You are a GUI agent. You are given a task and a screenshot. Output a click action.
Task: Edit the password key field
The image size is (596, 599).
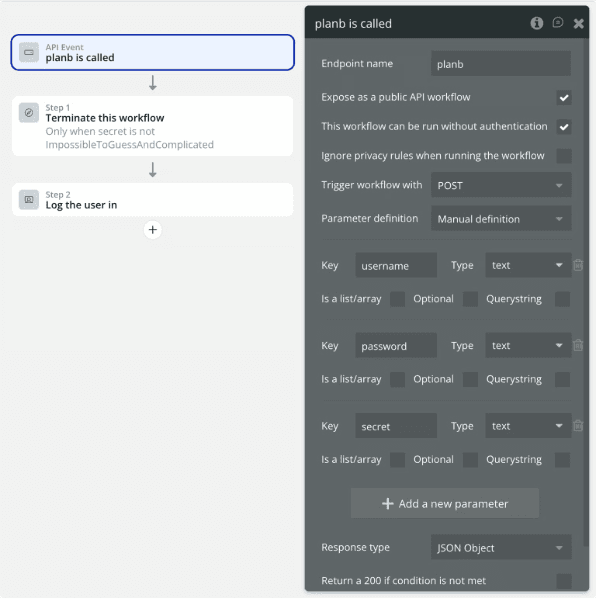(396, 345)
